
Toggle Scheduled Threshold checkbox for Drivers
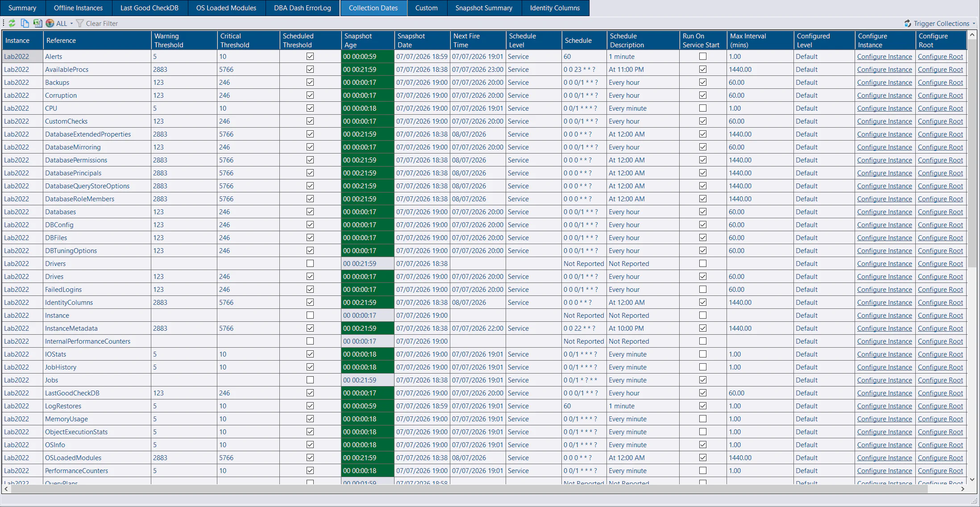310,263
